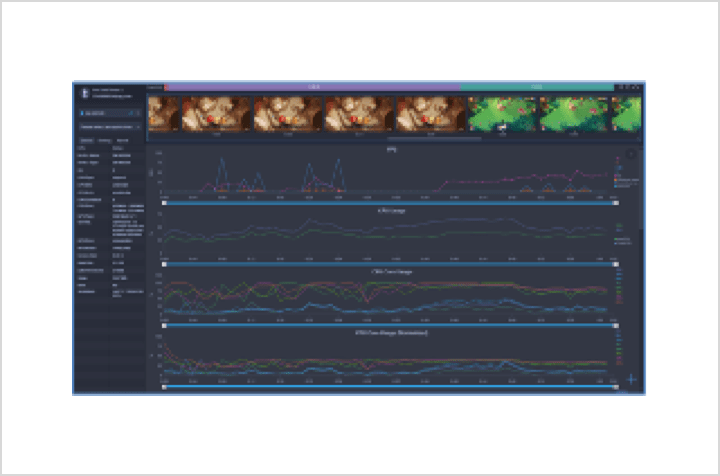
Task: Select the purple scene segment in the top bar
Action: coord(312,87)
